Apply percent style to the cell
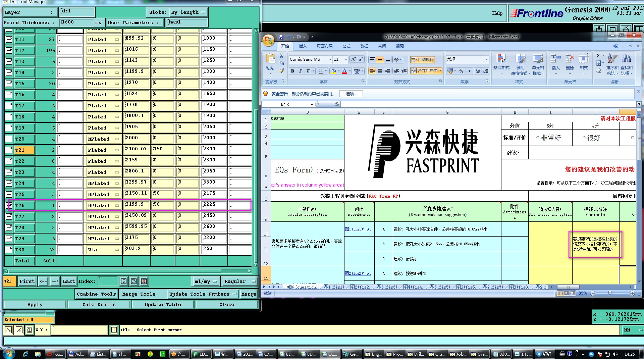Screen dimensions: 644x359 [462, 71]
